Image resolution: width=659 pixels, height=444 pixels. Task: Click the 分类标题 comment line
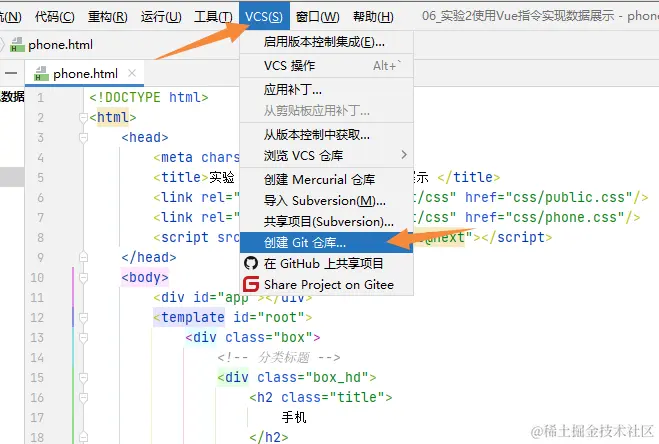point(279,358)
